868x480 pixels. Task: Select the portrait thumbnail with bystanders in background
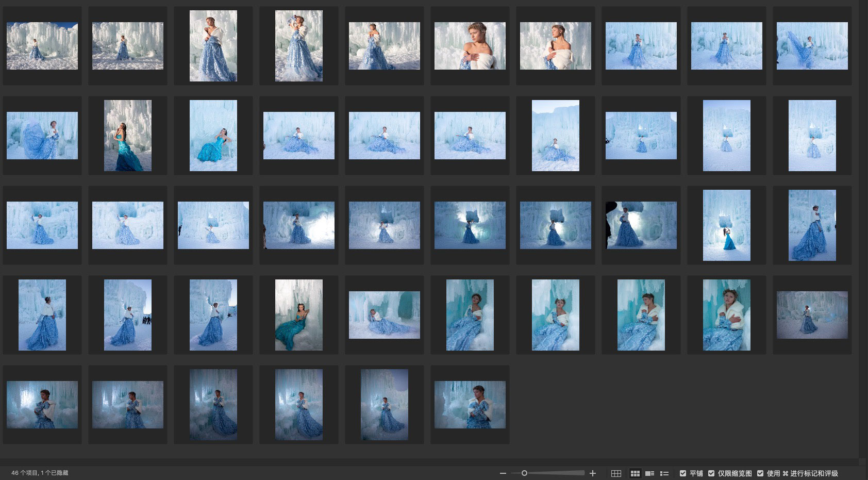coord(128,315)
